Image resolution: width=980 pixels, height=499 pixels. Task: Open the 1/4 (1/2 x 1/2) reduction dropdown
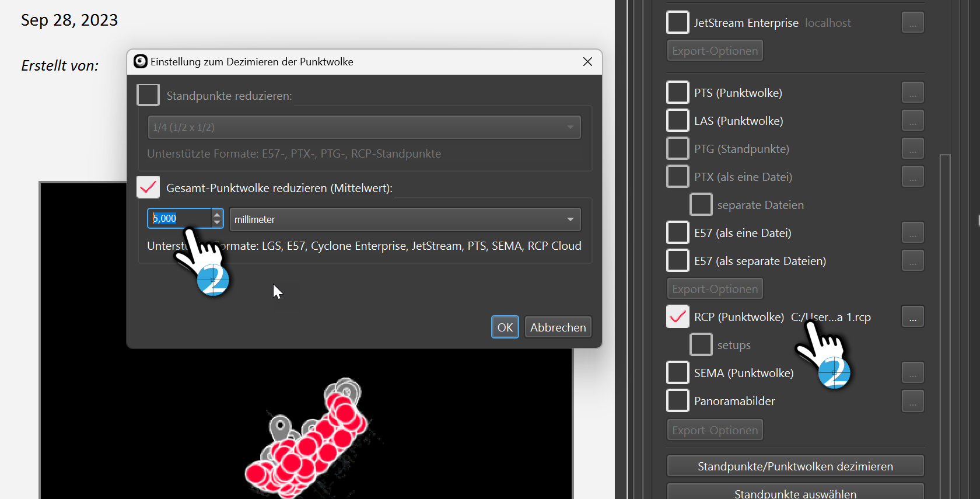(x=364, y=127)
